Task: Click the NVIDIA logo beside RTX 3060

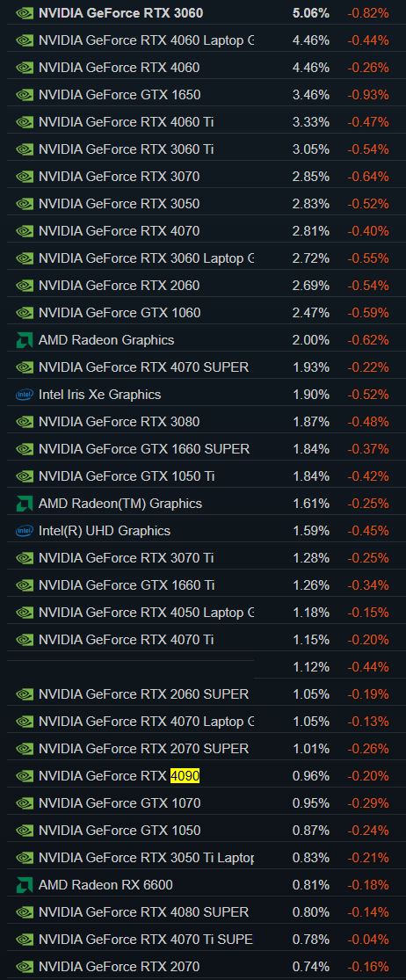Action: pyautogui.click(x=25, y=12)
